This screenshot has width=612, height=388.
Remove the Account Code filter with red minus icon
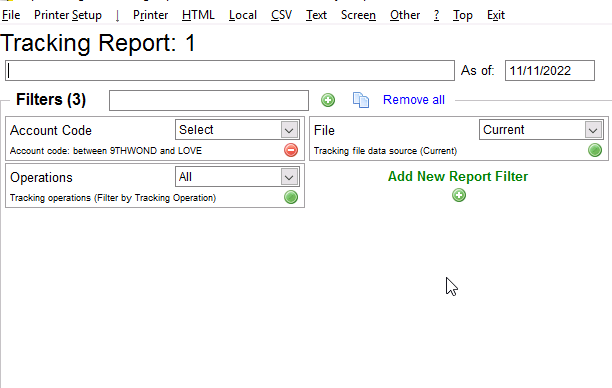coord(291,150)
